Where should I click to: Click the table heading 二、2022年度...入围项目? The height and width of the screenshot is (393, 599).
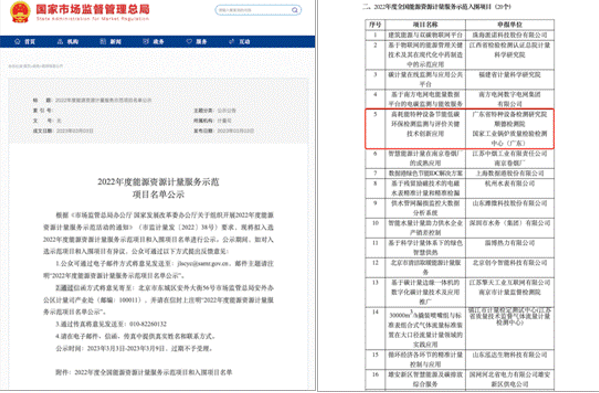click(x=436, y=6)
